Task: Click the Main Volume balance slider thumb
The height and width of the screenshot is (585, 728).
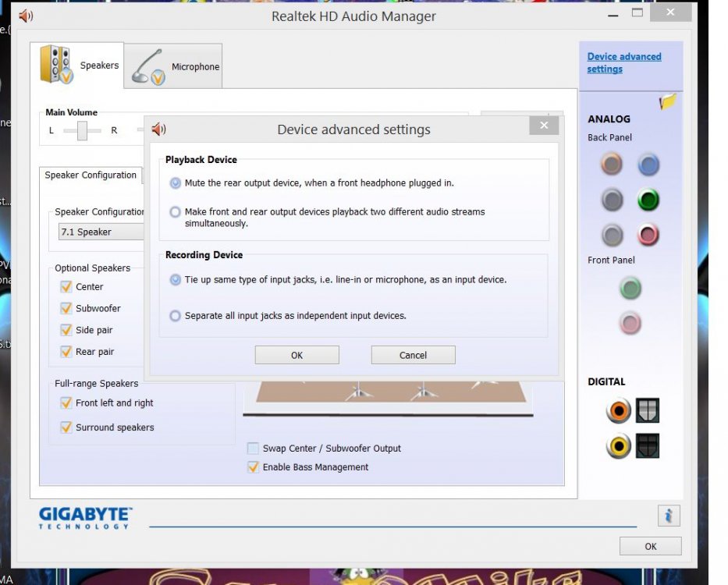Action: [82, 130]
